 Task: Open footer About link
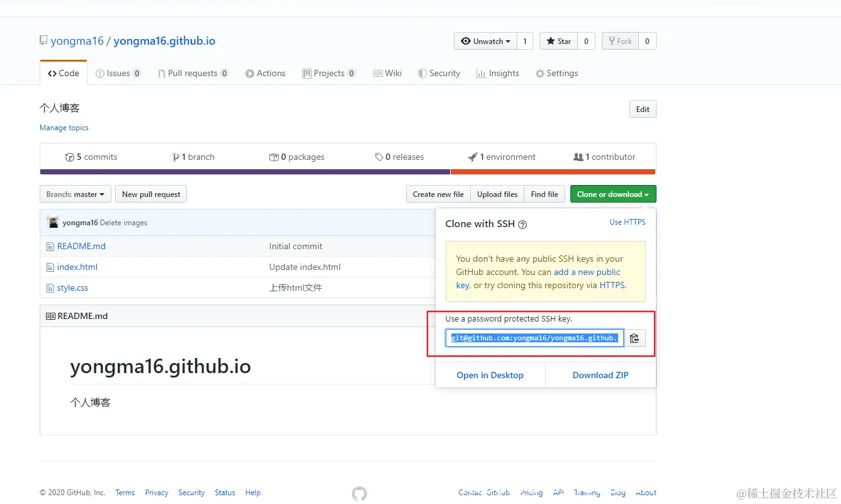(x=646, y=493)
